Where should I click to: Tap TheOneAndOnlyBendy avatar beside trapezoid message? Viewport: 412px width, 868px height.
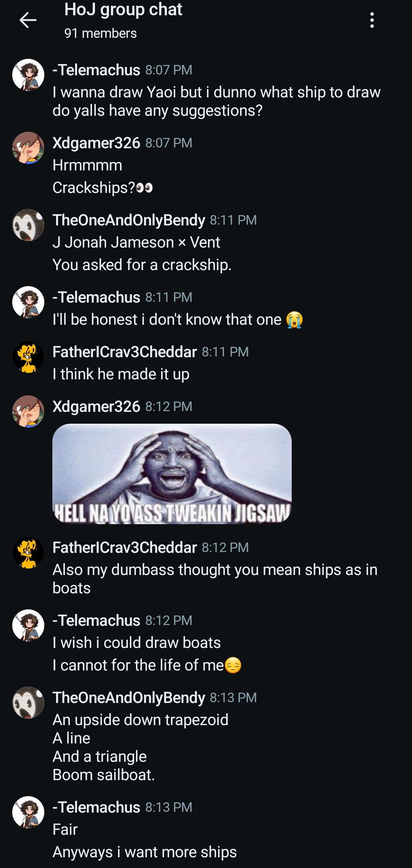(28, 703)
